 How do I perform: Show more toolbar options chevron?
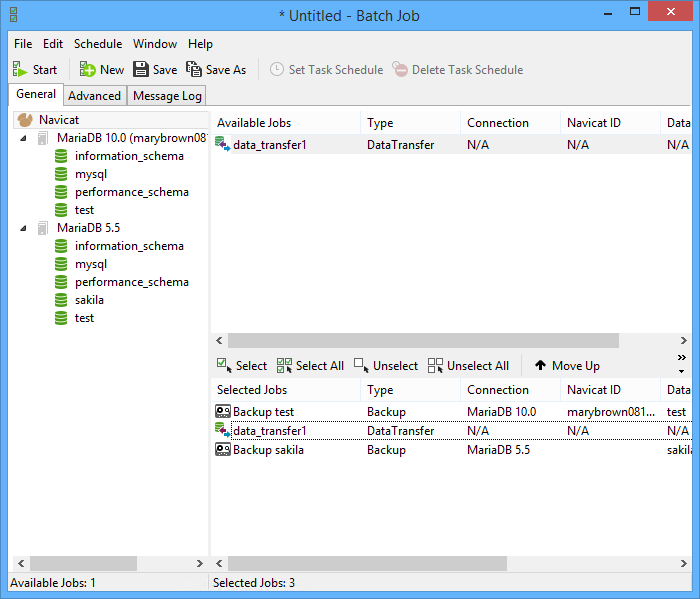point(681,358)
